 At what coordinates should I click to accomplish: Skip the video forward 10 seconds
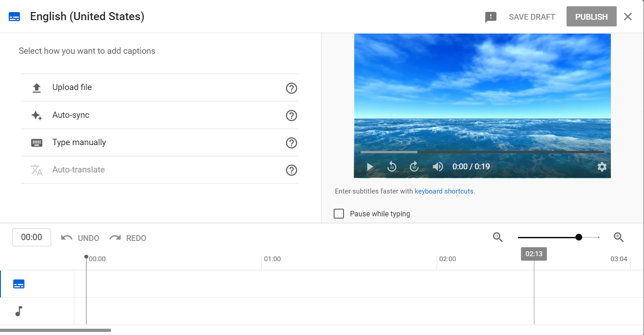[x=414, y=167]
